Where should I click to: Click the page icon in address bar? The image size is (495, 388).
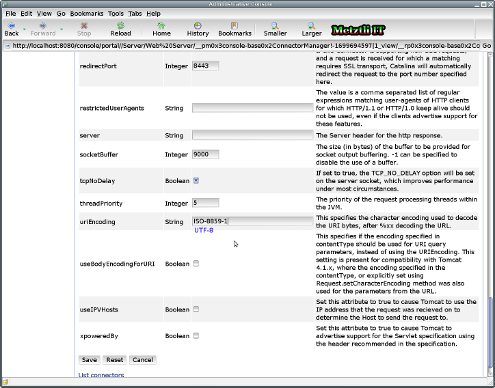coord(7,46)
